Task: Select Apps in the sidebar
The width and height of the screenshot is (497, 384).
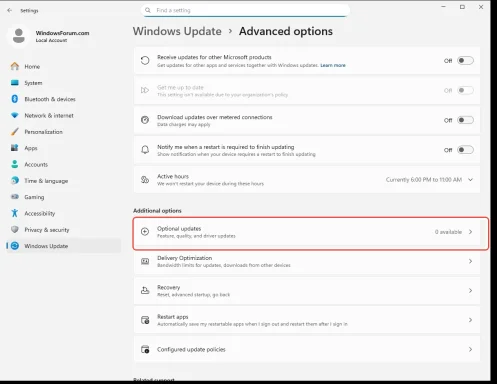Action: 63,148
